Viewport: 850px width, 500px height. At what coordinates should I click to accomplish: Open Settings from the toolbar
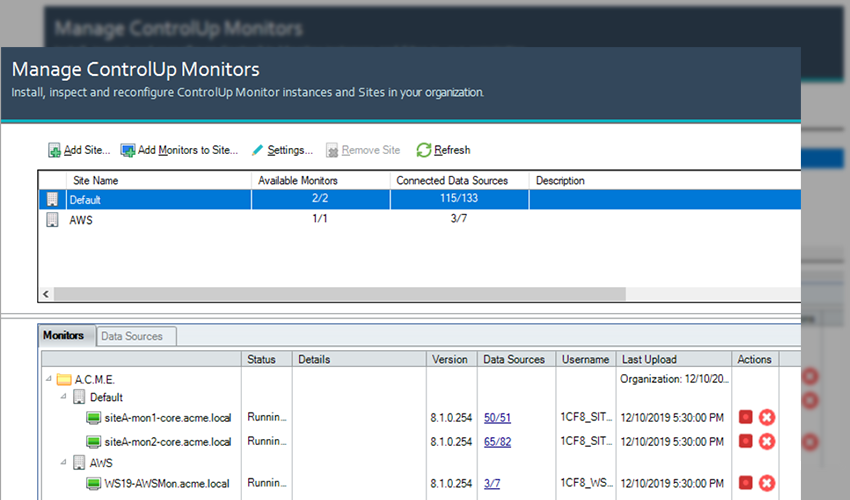point(282,150)
